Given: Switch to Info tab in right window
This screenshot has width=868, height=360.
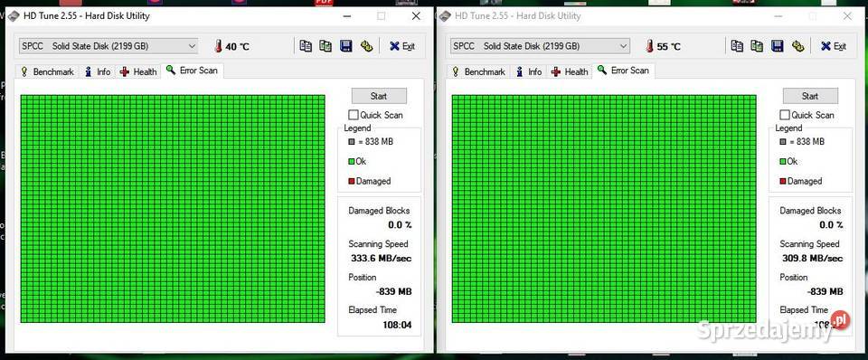Looking at the screenshot, I should pos(529,71).
